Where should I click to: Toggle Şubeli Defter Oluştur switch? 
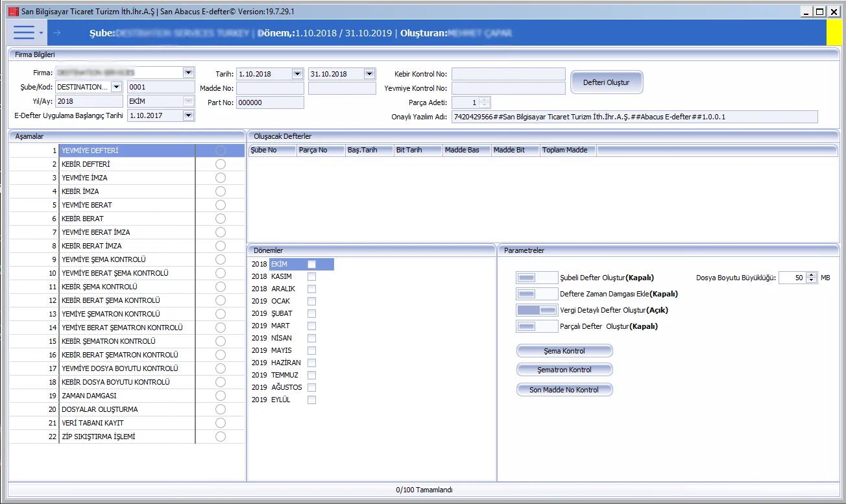click(x=537, y=278)
